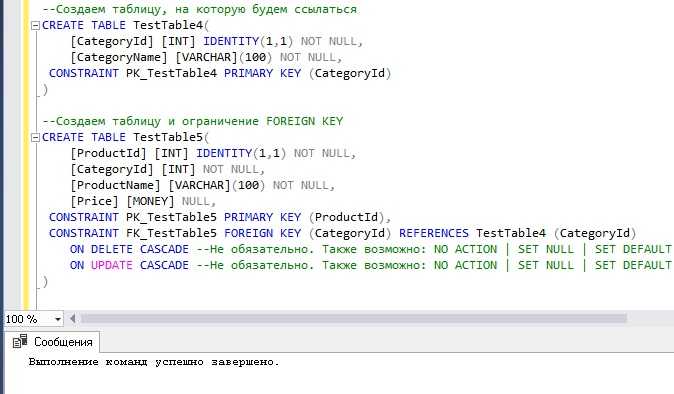Click the comment '--Создаем таблицу и ограничение FOREIGN KEY'
Image resolution: width=674 pixels, height=394 pixels.
click(x=193, y=121)
